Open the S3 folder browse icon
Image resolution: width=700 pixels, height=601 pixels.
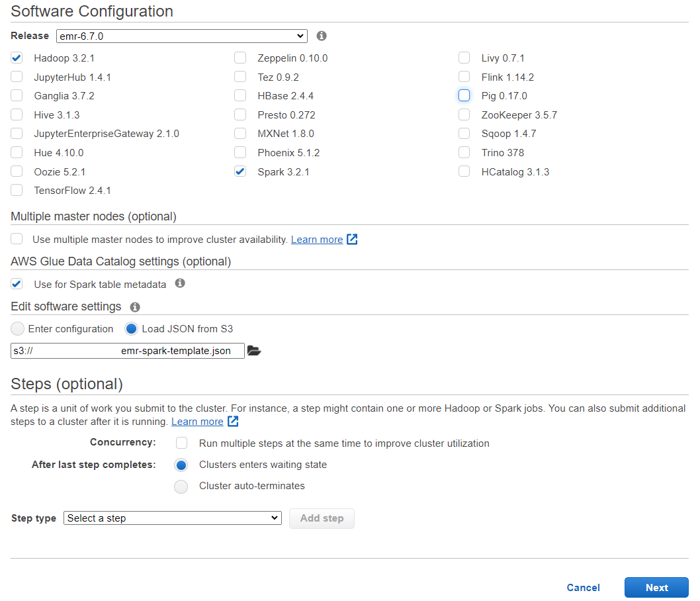254,351
